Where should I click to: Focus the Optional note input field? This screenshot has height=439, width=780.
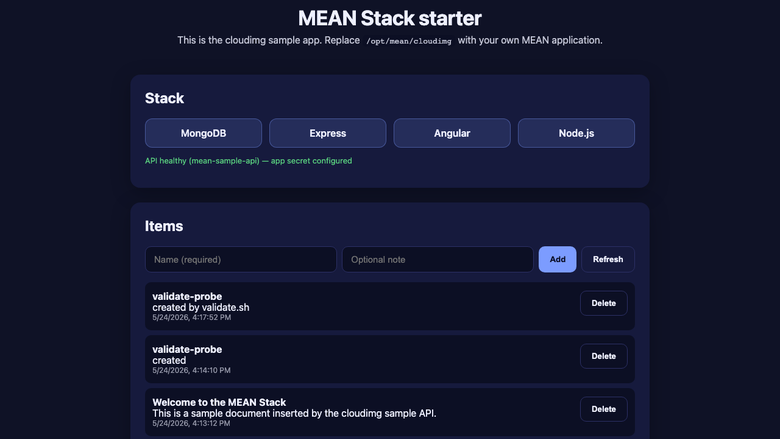pyautogui.click(x=438, y=260)
